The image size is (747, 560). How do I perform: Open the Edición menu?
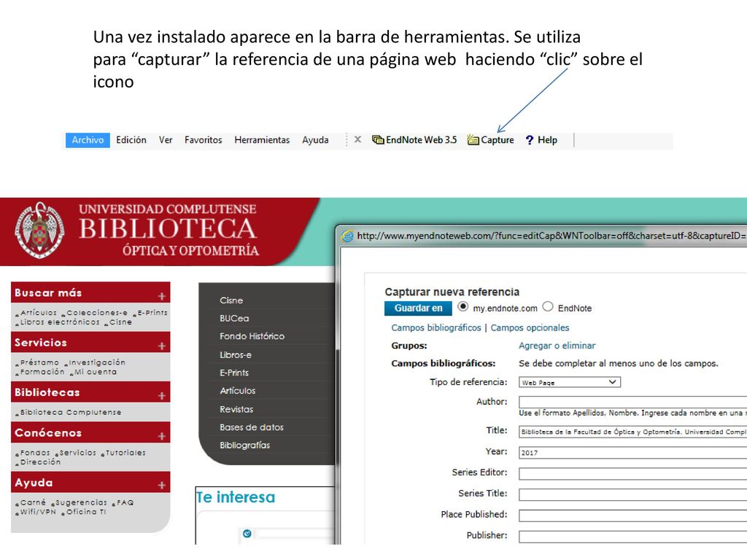coord(131,140)
